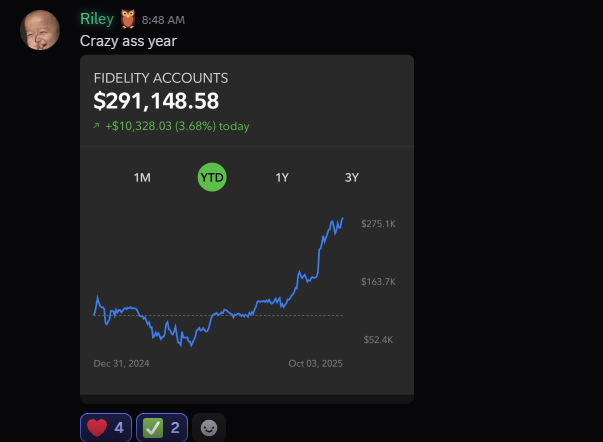Click the green up-arrow gain icon
603x442 pixels.
(x=97, y=126)
